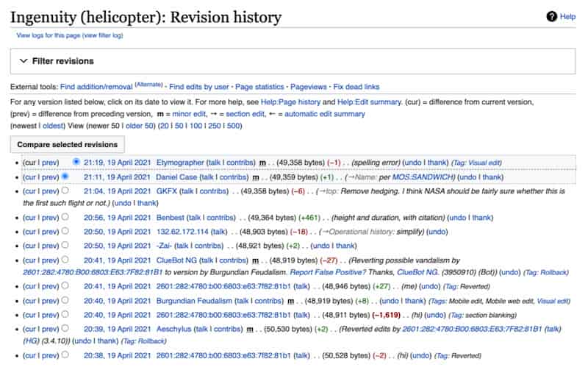Open Pageviews link

(x=308, y=87)
